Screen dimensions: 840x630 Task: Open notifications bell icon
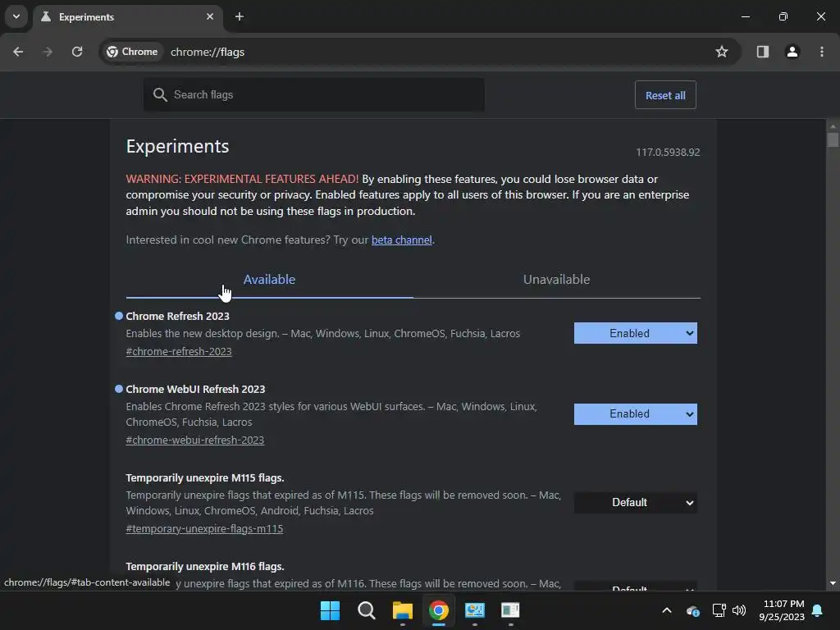pos(818,610)
